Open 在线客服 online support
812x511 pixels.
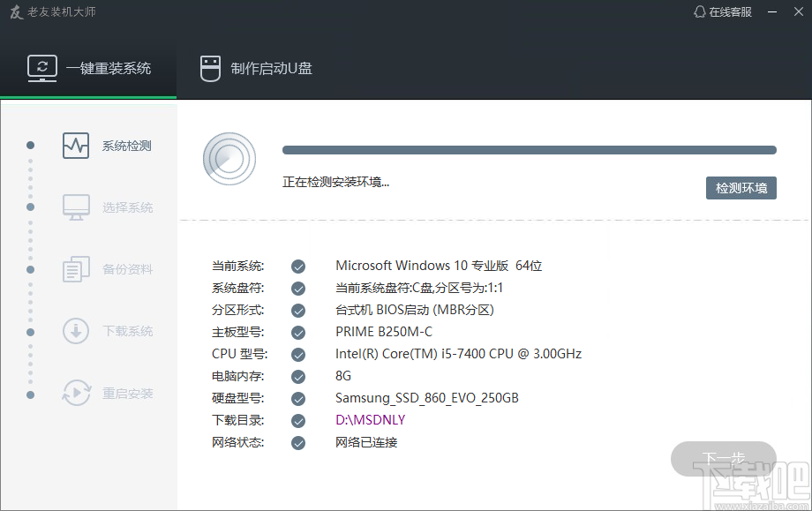[x=723, y=12]
